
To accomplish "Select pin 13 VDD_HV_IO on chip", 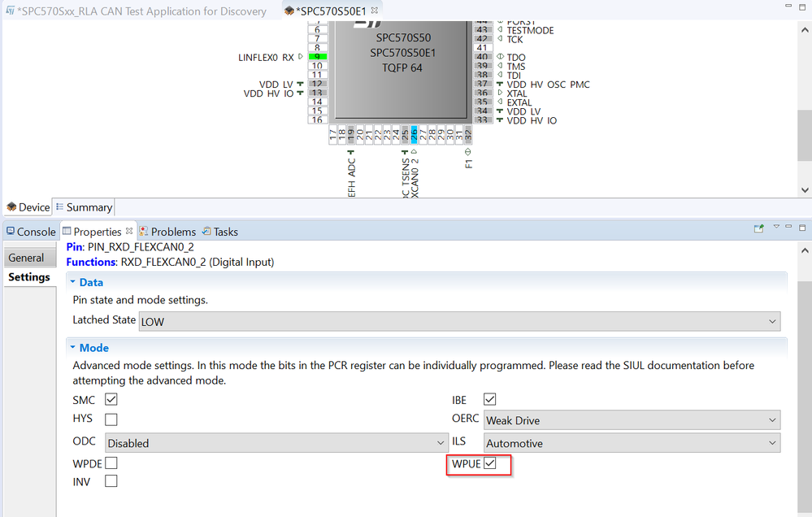I will click(318, 93).
